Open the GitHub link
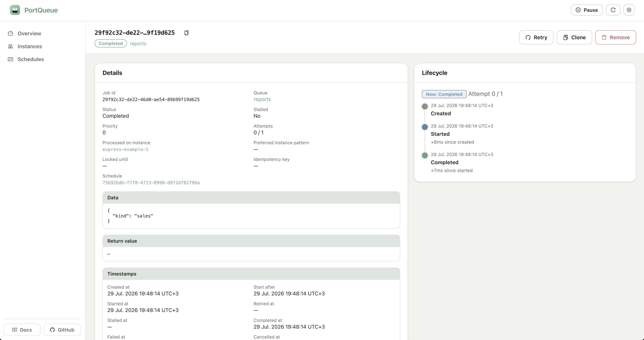Screen dimensions: 644x340 pyautogui.click(x=62, y=330)
